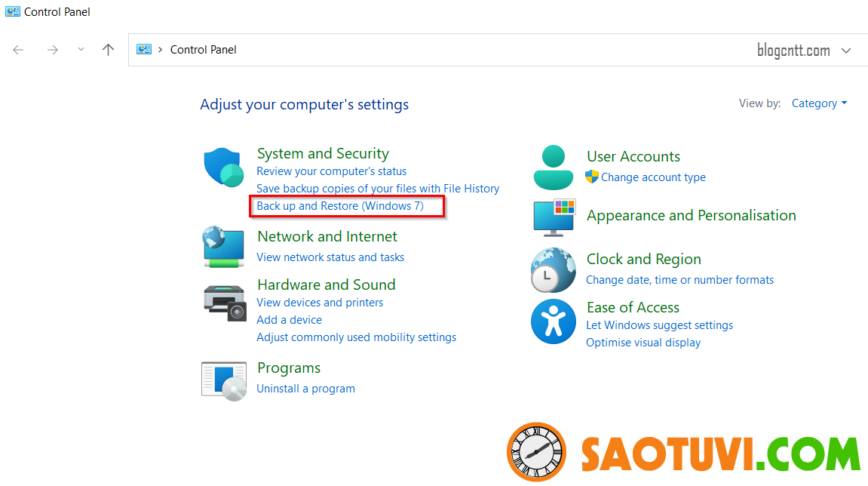
Task: Open the Ease of Access icon
Action: click(553, 321)
